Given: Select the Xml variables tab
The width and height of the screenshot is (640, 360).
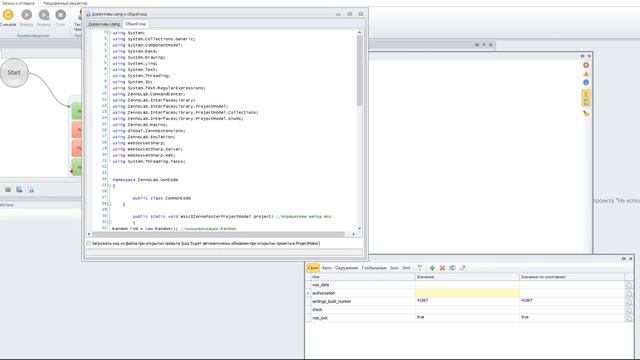Looking at the screenshot, I should click(406, 268).
